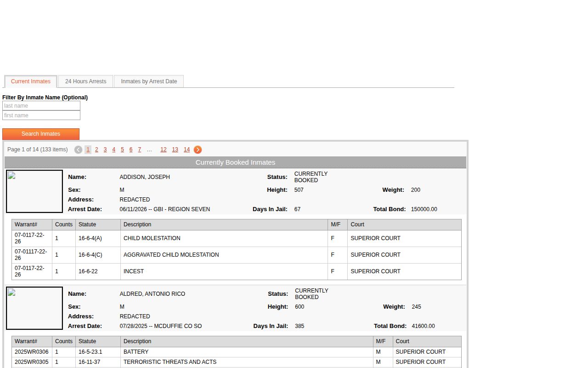Viewport: 588px width, 368px height.
Task: Open the Inmates by Arrest Date tab
Action: coord(149,81)
